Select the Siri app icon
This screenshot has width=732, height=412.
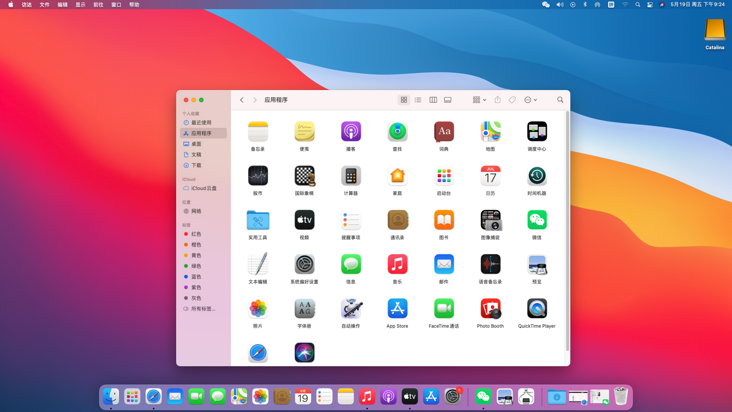click(x=304, y=353)
